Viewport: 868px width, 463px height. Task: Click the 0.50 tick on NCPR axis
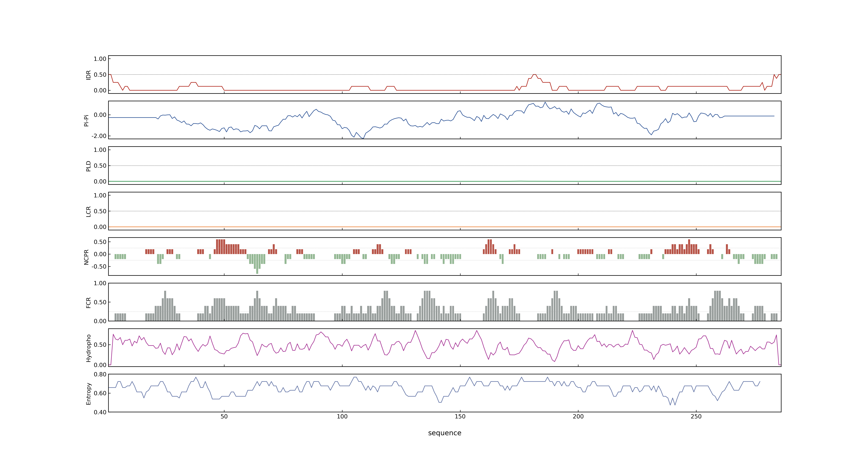coord(100,242)
